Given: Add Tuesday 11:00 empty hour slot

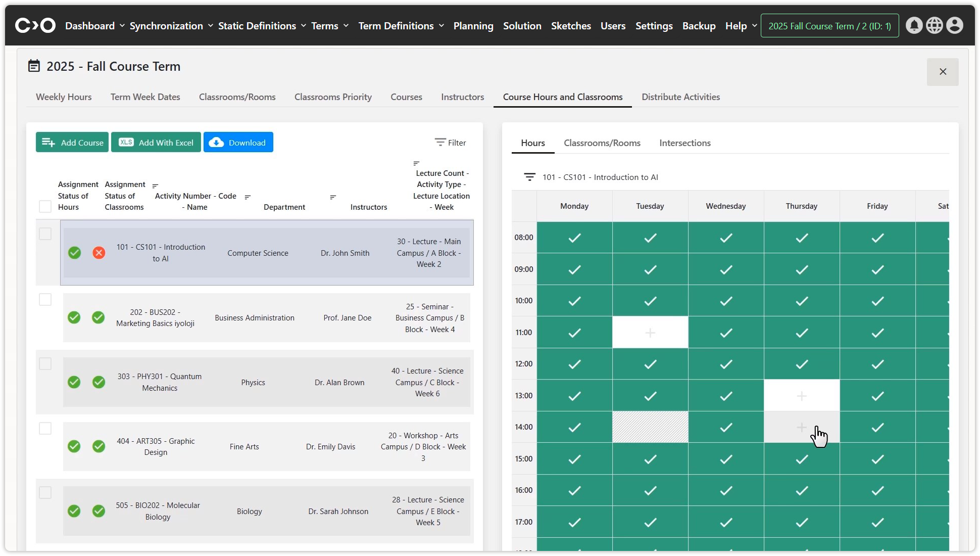Looking at the screenshot, I should pyautogui.click(x=650, y=333).
